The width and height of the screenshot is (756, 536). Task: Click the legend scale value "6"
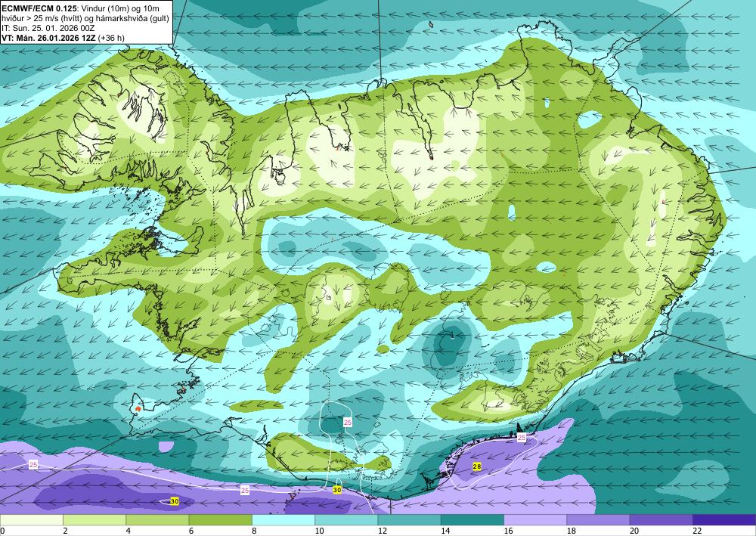[x=191, y=531]
